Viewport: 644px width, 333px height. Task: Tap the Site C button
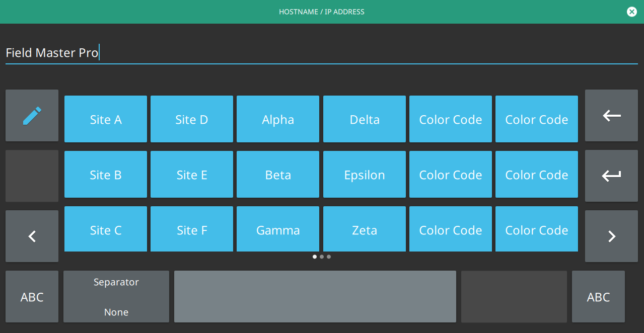pyautogui.click(x=106, y=229)
